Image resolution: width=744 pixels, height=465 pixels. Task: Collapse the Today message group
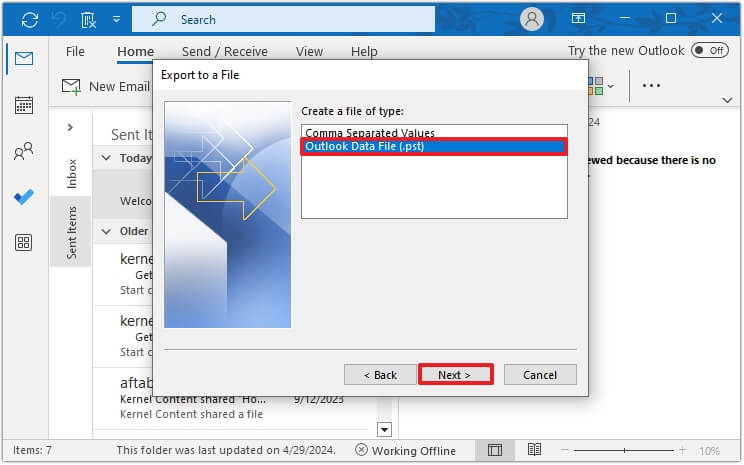106,158
